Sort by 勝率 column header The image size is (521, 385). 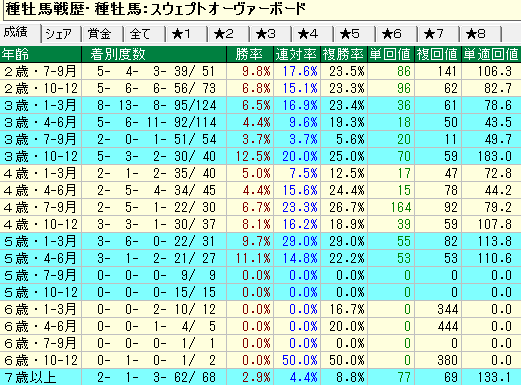pos(250,54)
